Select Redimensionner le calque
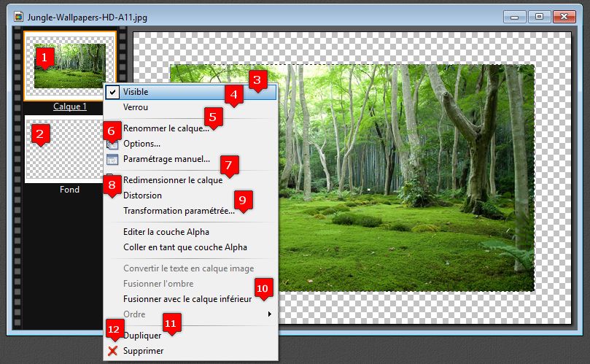Image resolution: width=590 pixels, height=364 pixels. [x=172, y=180]
